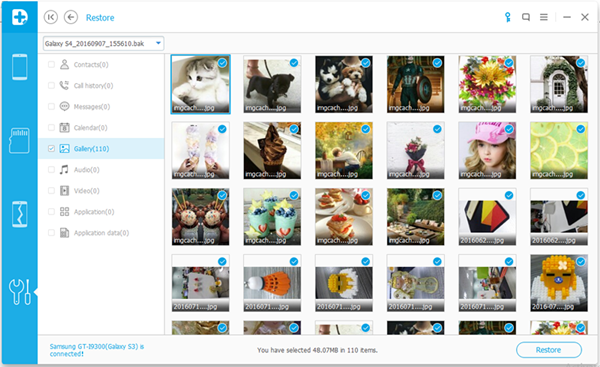Viewport: 600px width, 367px height.
Task: Select the Application data(0) category label
Action: tap(101, 233)
